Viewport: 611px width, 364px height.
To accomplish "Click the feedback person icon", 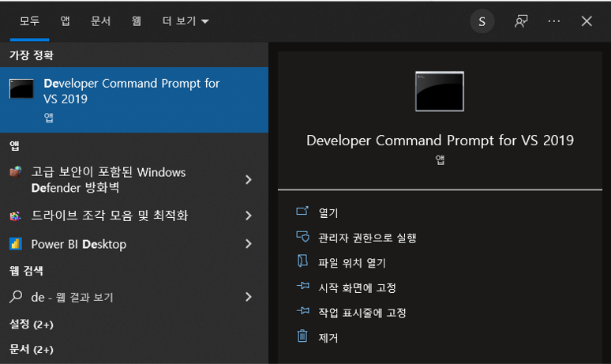I will pyautogui.click(x=521, y=21).
